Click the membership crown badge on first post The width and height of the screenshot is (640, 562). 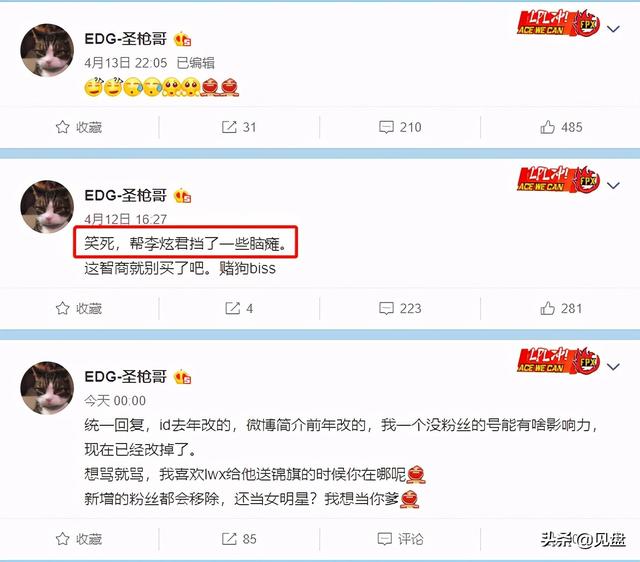182,39
